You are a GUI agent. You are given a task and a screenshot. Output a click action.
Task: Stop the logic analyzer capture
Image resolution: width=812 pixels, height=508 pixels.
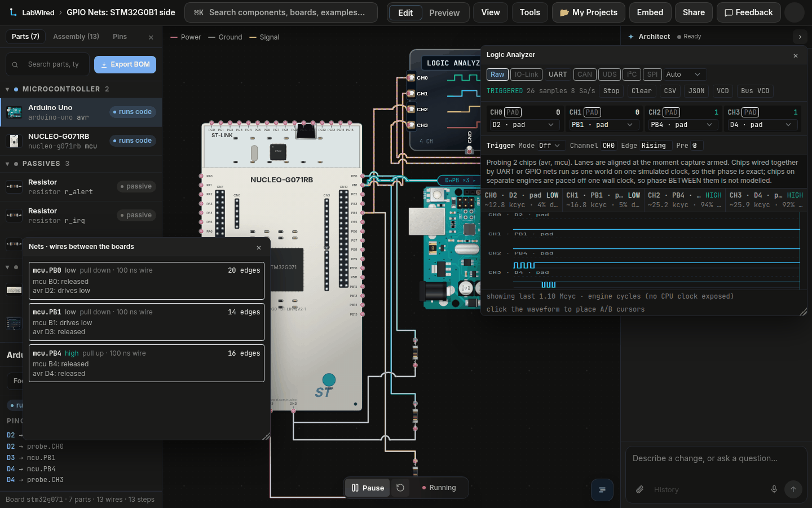pos(611,91)
